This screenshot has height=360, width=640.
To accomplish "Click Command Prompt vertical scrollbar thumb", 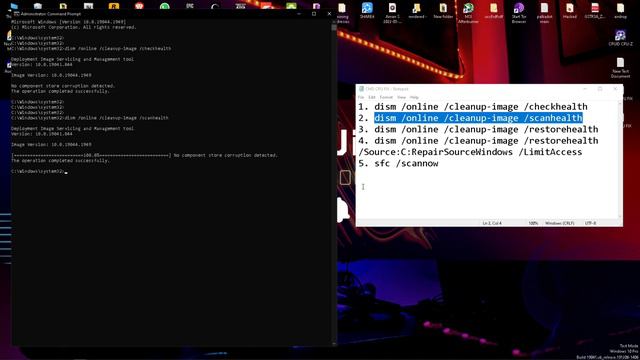I will (x=334, y=28).
